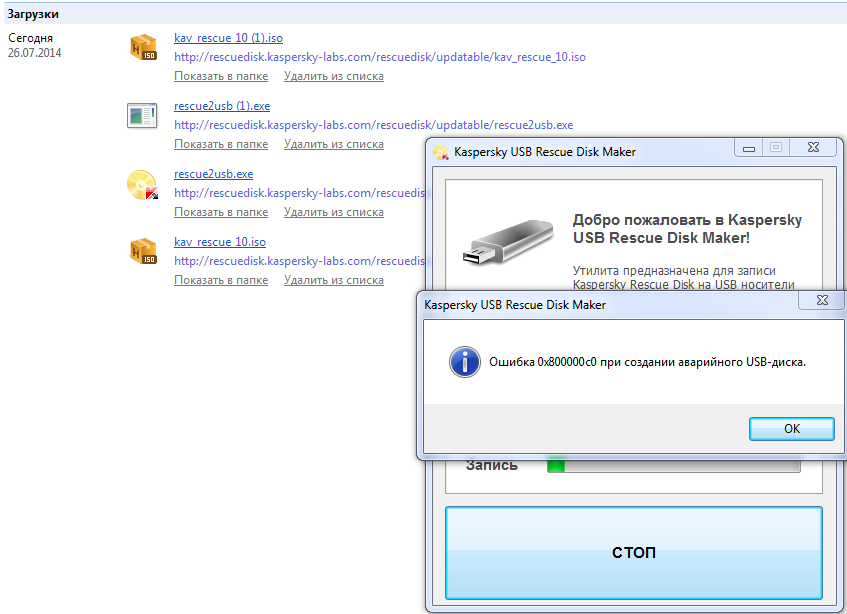Click the ISO icon for kav_rescue_10.iso
Viewport: 847px width, 614px height.
pyautogui.click(x=143, y=251)
